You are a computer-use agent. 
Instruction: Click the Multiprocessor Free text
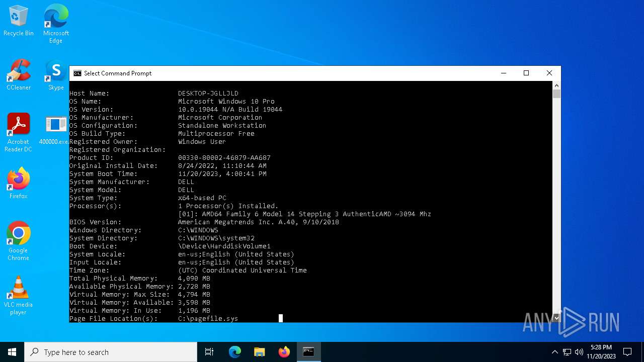(x=216, y=134)
